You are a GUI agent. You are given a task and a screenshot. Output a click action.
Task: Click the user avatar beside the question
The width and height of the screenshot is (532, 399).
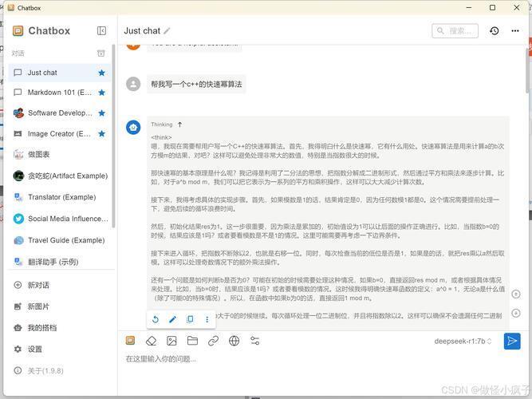[x=133, y=84]
